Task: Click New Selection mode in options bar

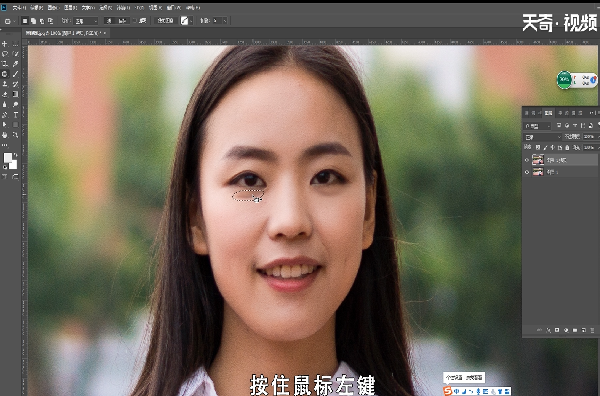Action: click(25, 21)
